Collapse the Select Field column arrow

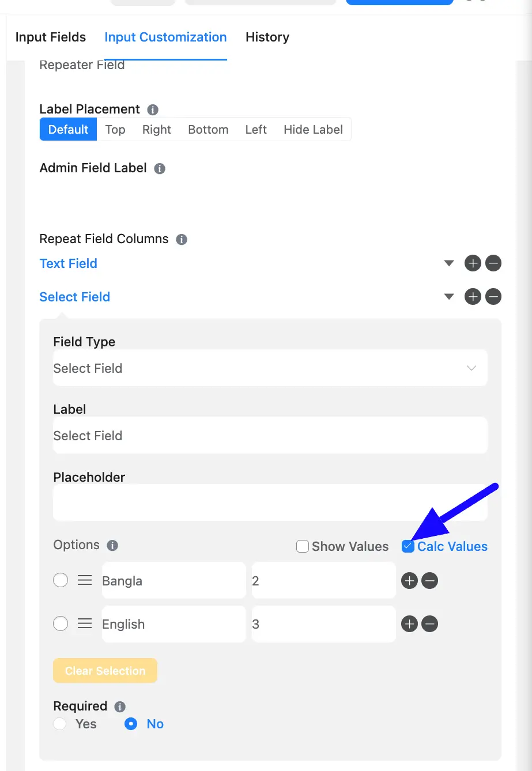coord(450,297)
